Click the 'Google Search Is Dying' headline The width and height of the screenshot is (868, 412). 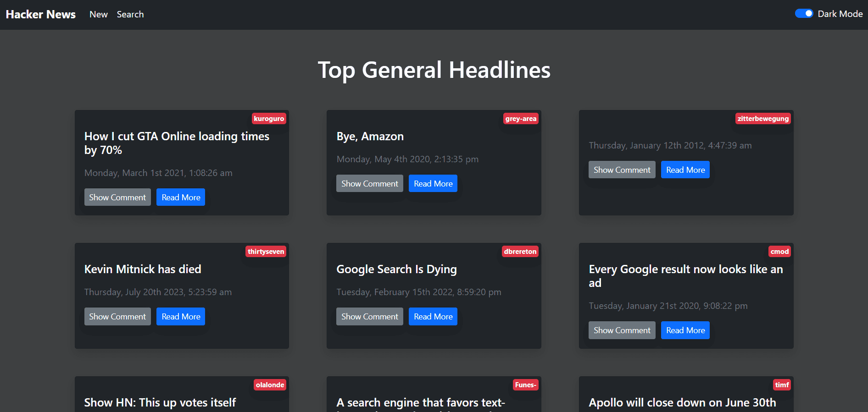click(396, 269)
